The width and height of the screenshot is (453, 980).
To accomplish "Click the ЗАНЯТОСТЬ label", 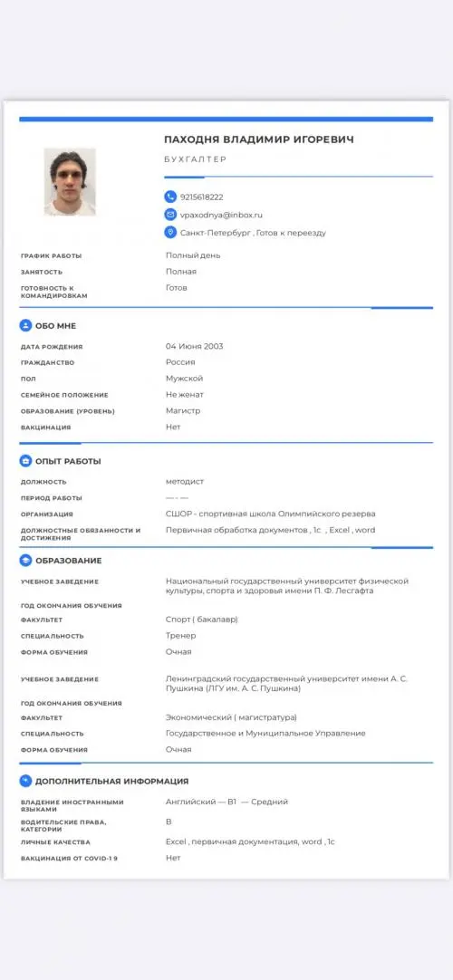I will pyautogui.click(x=42, y=272).
